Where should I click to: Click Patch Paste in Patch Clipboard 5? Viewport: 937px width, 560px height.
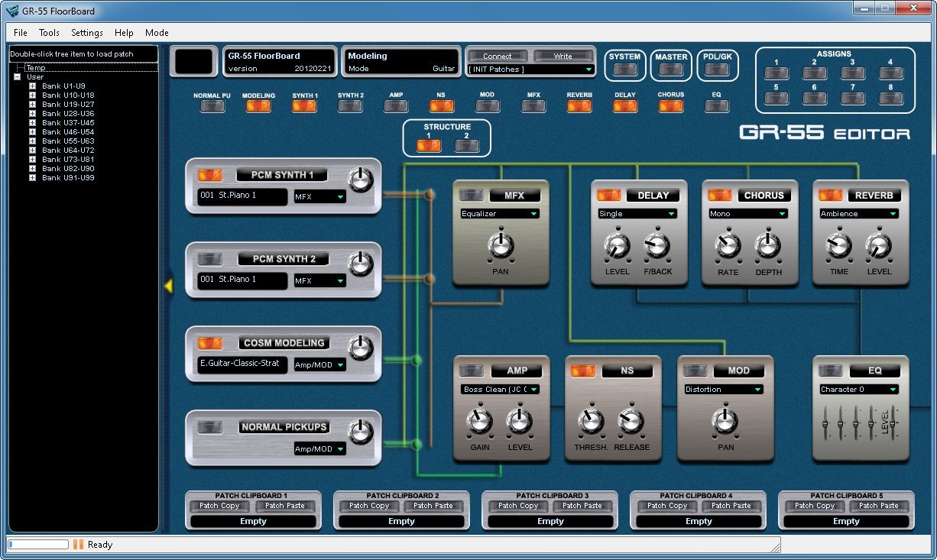tap(879, 506)
